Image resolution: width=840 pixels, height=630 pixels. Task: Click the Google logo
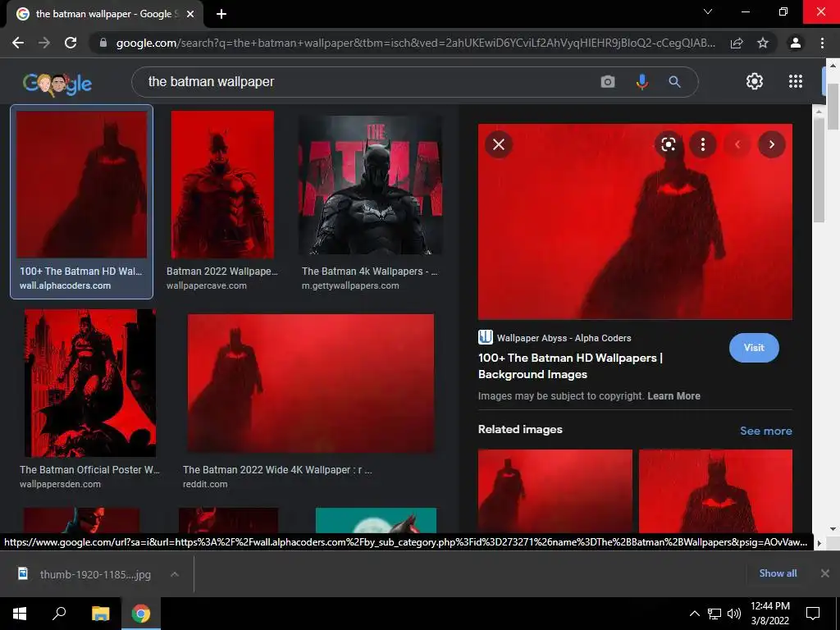[x=57, y=83]
